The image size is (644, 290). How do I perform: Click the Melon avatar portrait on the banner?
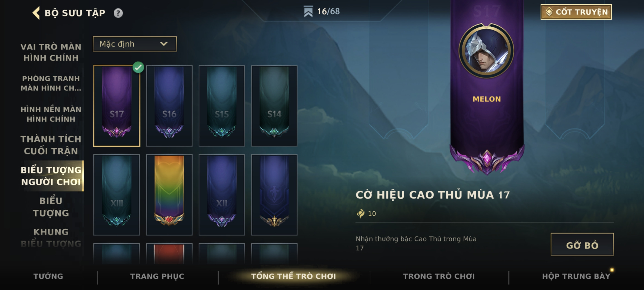tap(486, 51)
